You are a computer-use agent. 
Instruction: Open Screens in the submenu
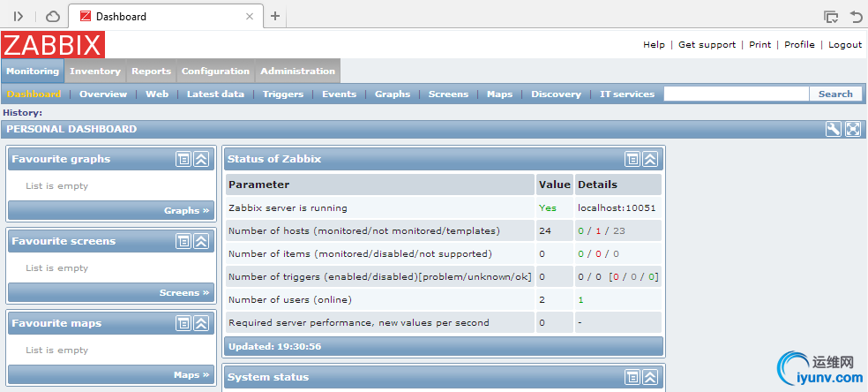pos(448,94)
